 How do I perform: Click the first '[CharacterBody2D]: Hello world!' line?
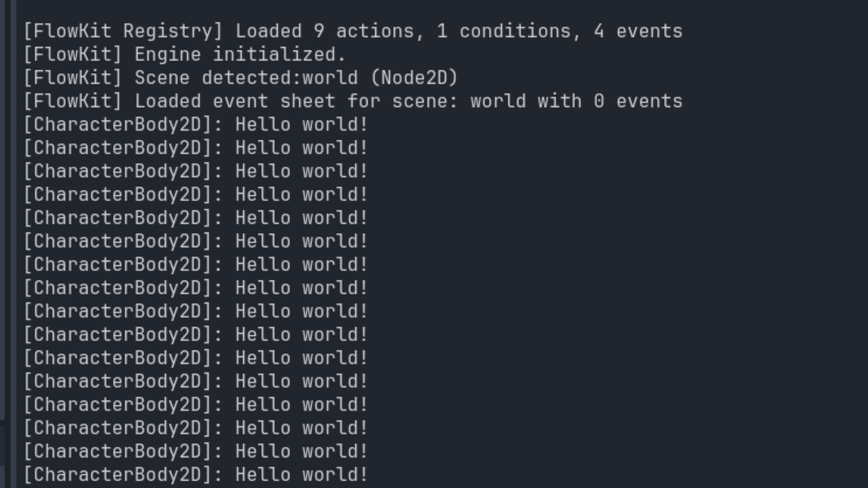click(195, 125)
